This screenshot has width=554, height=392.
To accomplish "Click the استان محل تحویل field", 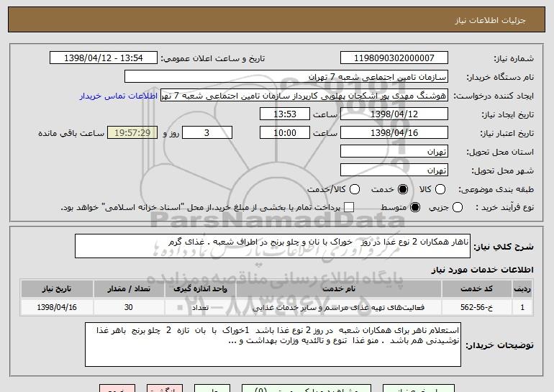I will click(394, 152).
